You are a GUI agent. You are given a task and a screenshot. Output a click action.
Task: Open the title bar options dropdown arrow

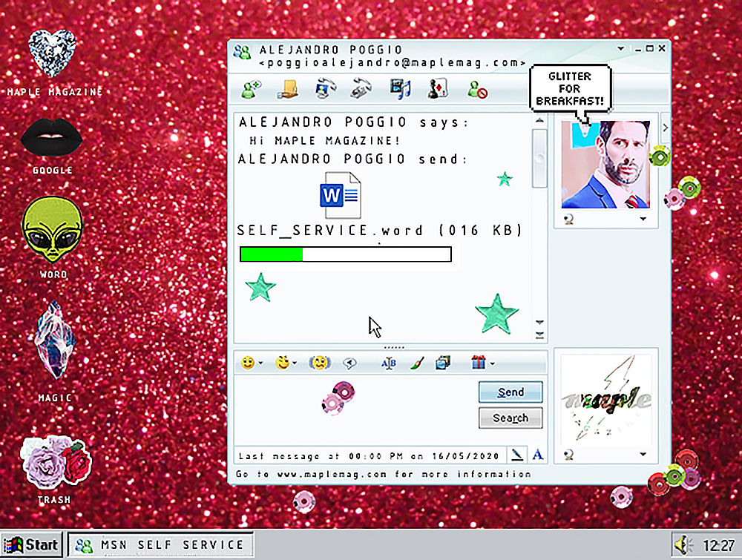(621, 49)
